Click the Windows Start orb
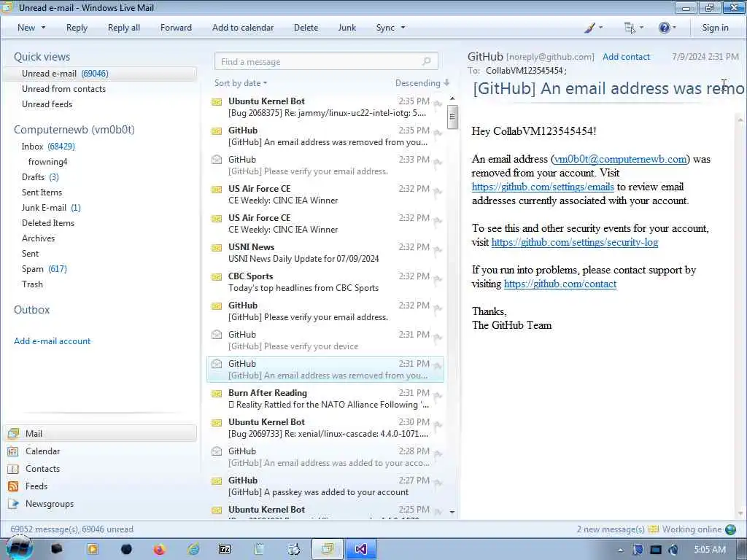 [x=19, y=548]
